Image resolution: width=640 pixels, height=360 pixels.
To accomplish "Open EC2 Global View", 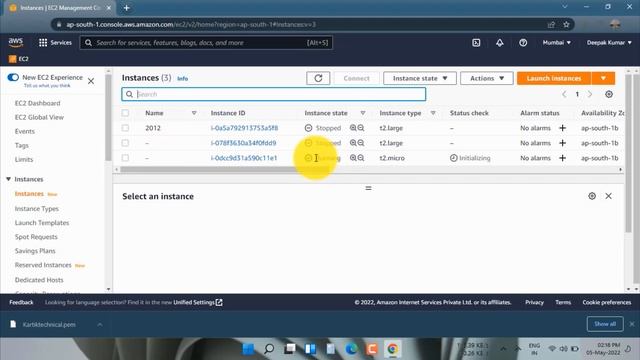I will coord(39,117).
